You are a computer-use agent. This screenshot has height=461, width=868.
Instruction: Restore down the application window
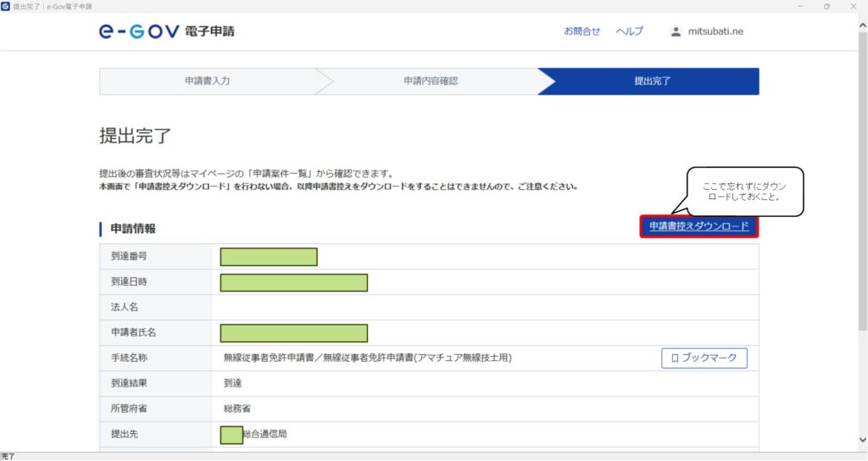[x=826, y=6]
